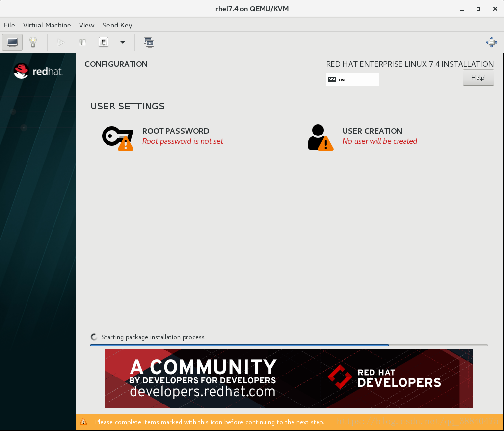Image resolution: width=504 pixels, height=431 pixels.
Task: Click the USER SETTINGS heading
Action: [x=128, y=106]
